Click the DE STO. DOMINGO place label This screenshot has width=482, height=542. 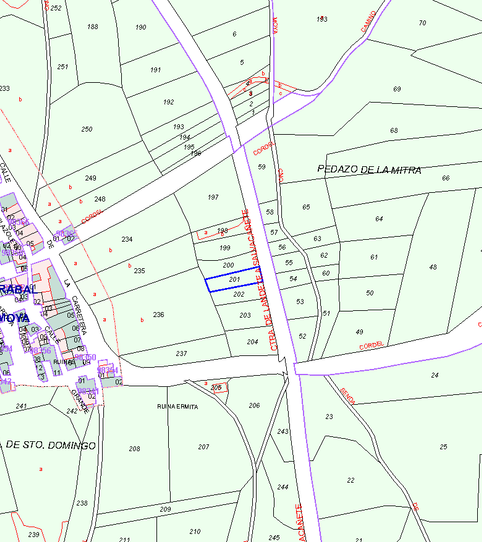pos(50,445)
